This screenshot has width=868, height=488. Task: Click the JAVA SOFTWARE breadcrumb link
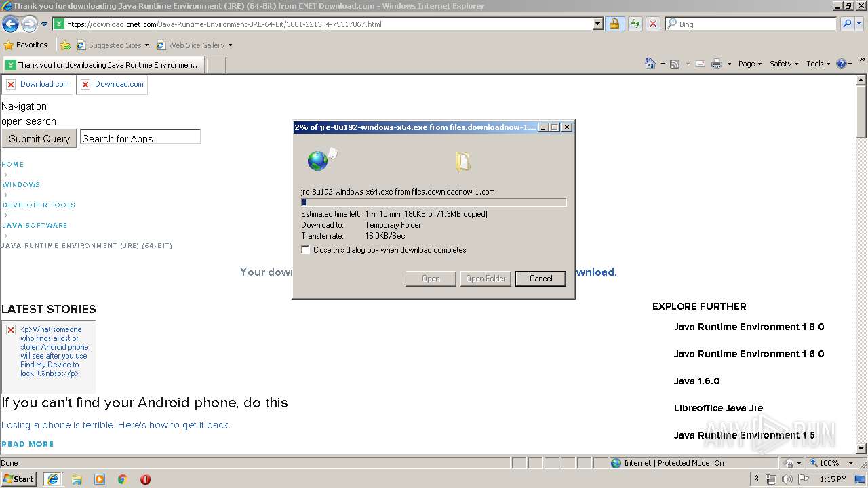coord(35,225)
